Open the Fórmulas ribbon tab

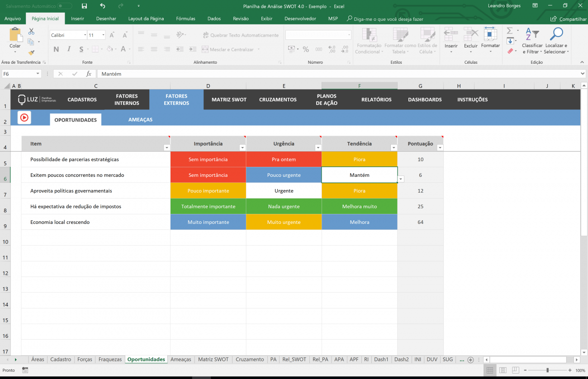coord(185,19)
